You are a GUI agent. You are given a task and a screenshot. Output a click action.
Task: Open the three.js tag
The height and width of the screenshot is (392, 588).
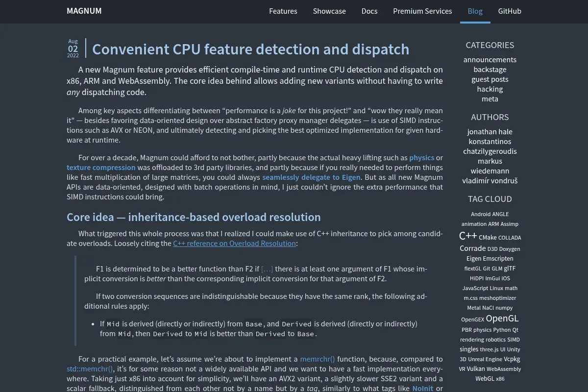489,349
